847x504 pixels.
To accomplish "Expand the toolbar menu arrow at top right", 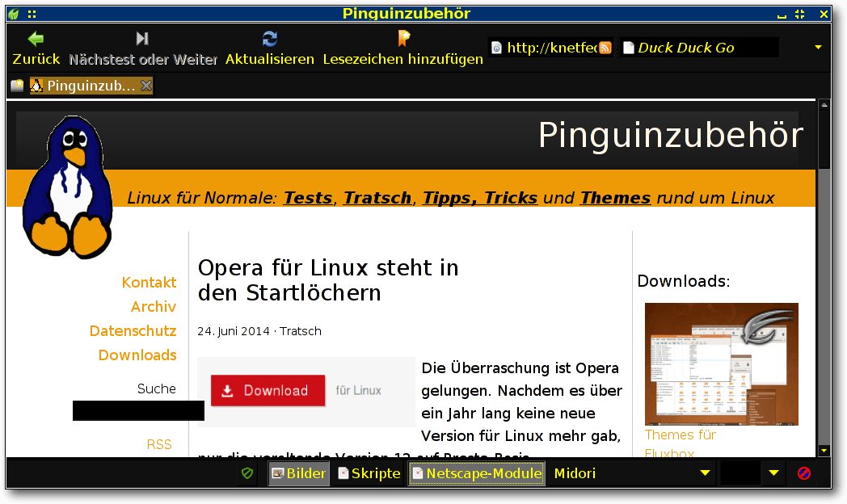I will tap(818, 48).
